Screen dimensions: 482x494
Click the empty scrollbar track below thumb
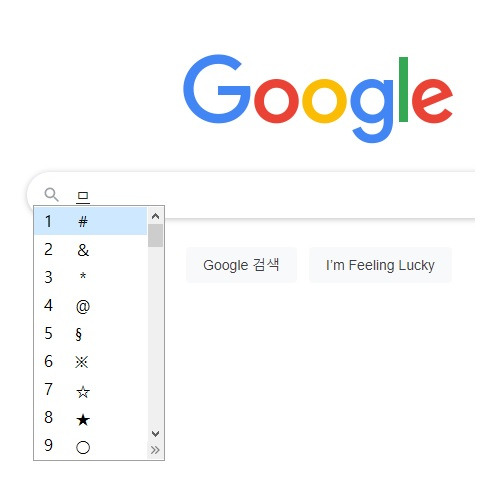pos(155,337)
